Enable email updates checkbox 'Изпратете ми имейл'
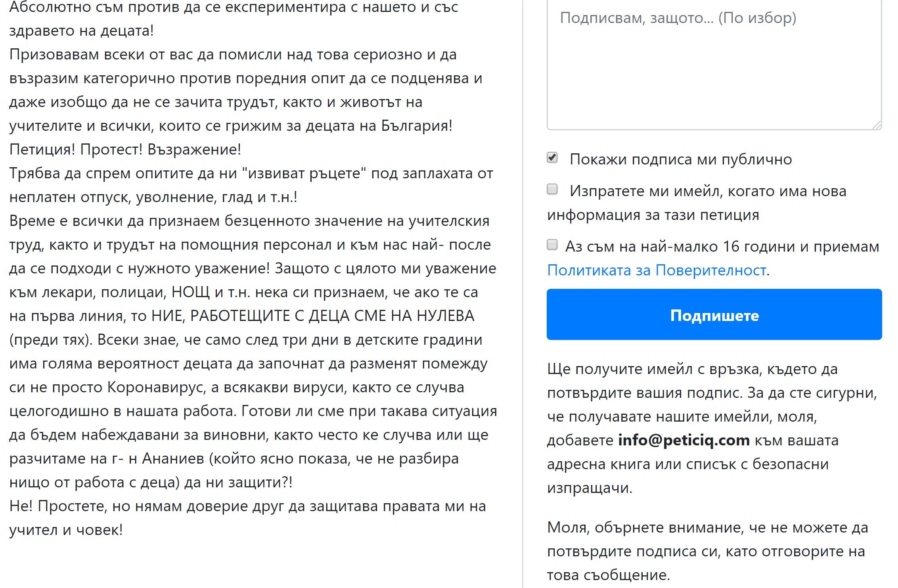Screen dimensions: 898x588 coord(552,189)
